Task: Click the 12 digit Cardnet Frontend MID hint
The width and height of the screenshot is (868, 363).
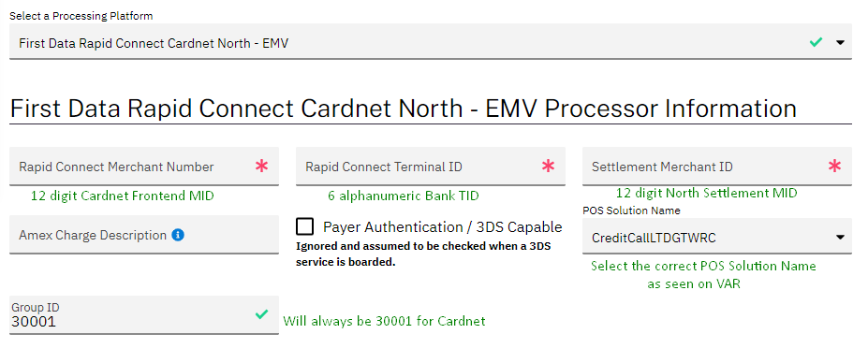Action: point(123,196)
